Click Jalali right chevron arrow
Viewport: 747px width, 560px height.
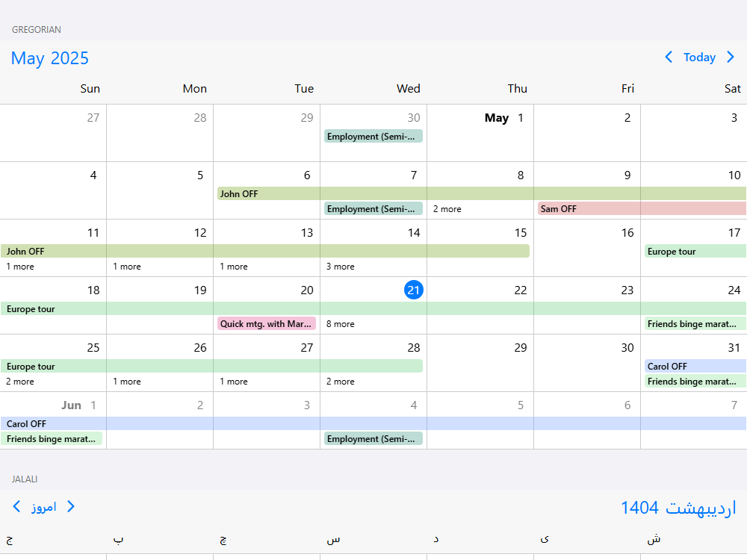click(71, 506)
